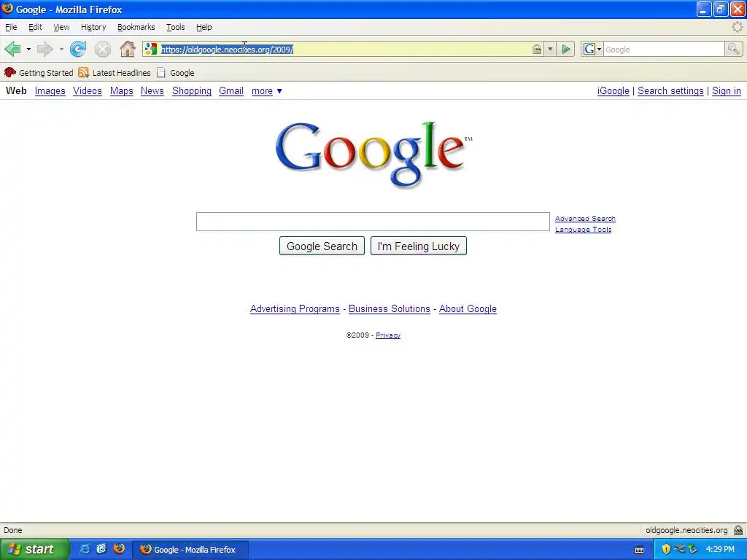The image size is (747, 560).
Task: Click the site favicon in address bar
Action: pyautogui.click(x=151, y=49)
